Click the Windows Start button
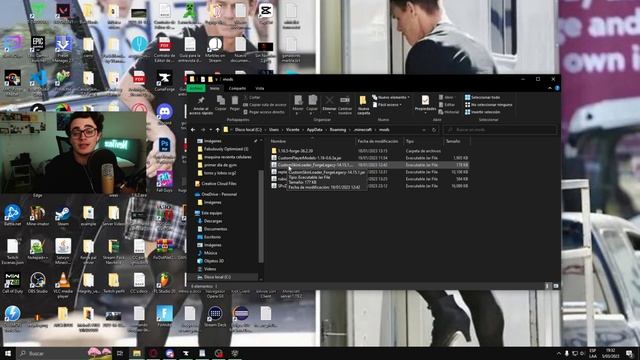This screenshot has width=640, height=360. 8,353
